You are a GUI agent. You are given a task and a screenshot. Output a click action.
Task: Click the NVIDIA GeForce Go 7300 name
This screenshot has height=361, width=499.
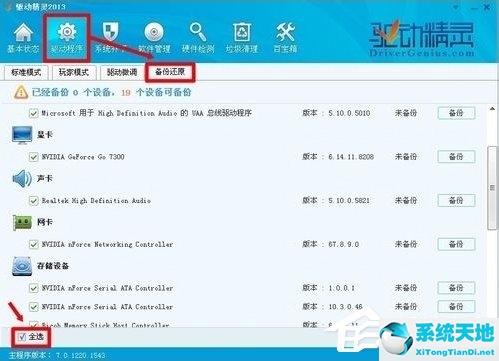(x=83, y=157)
